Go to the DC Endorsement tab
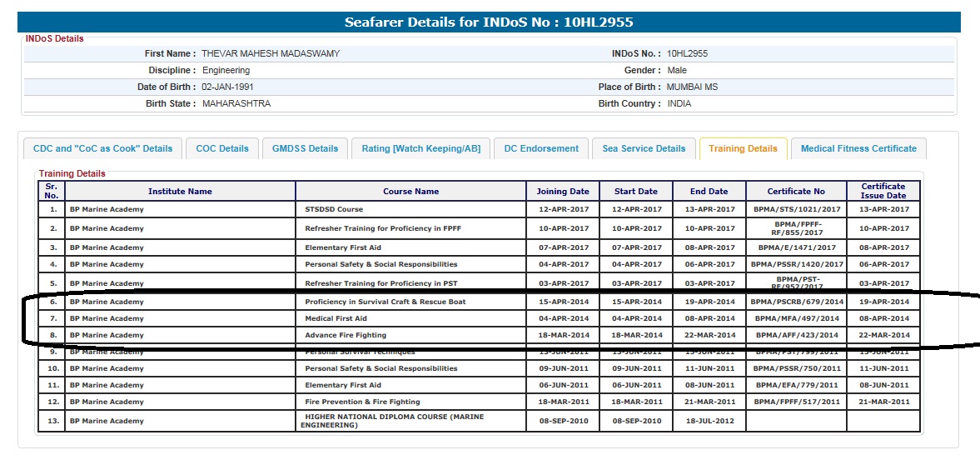Screen dimensions: 980x465 click(x=541, y=148)
